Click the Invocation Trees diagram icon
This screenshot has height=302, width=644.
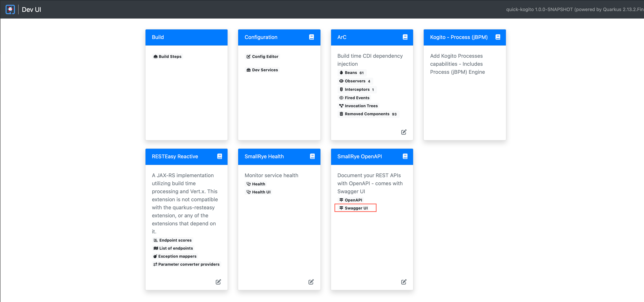pos(341,106)
